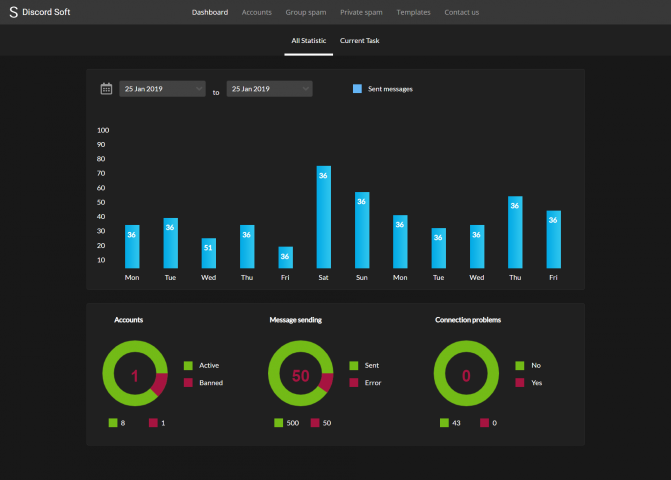The image size is (671, 480).
Task: Click the Sat label on x-axis
Action: tap(324, 278)
